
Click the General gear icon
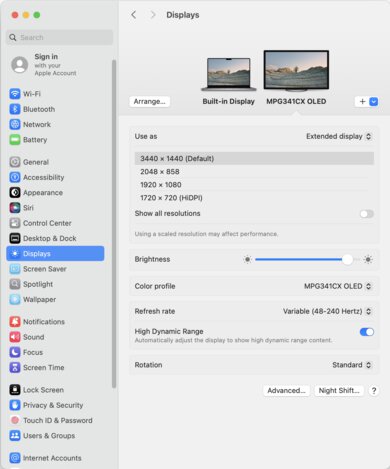[x=15, y=162]
